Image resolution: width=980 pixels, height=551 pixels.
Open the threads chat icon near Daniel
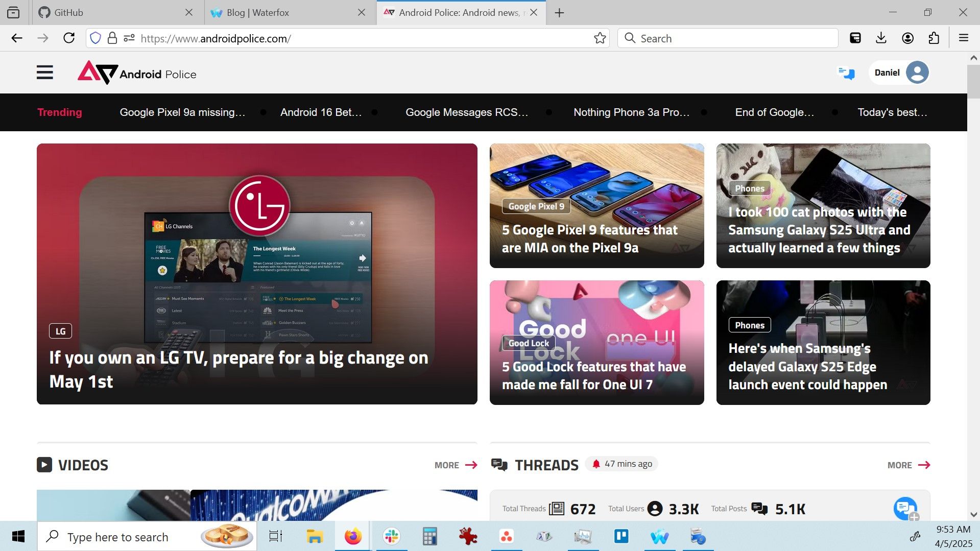pyautogui.click(x=846, y=73)
